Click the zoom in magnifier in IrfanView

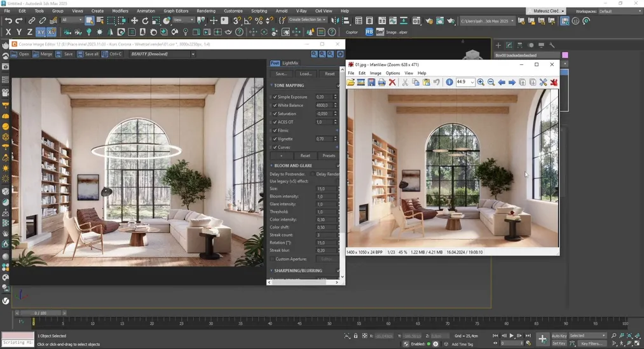coord(481,82)
